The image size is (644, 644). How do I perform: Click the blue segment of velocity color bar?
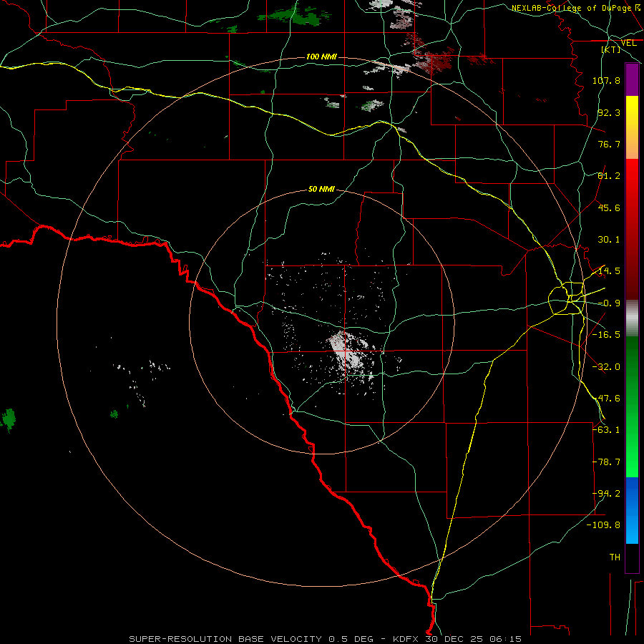pyautogui.click(x=632, y=510)
